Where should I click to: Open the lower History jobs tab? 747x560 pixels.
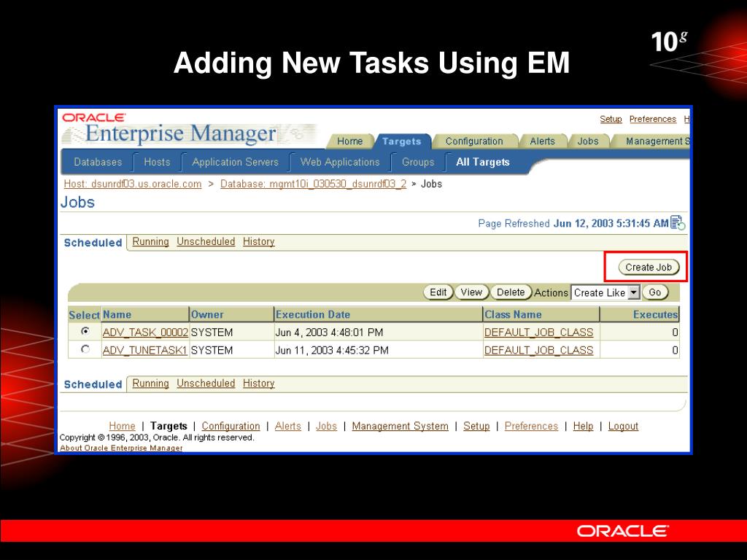click(259, 384)
